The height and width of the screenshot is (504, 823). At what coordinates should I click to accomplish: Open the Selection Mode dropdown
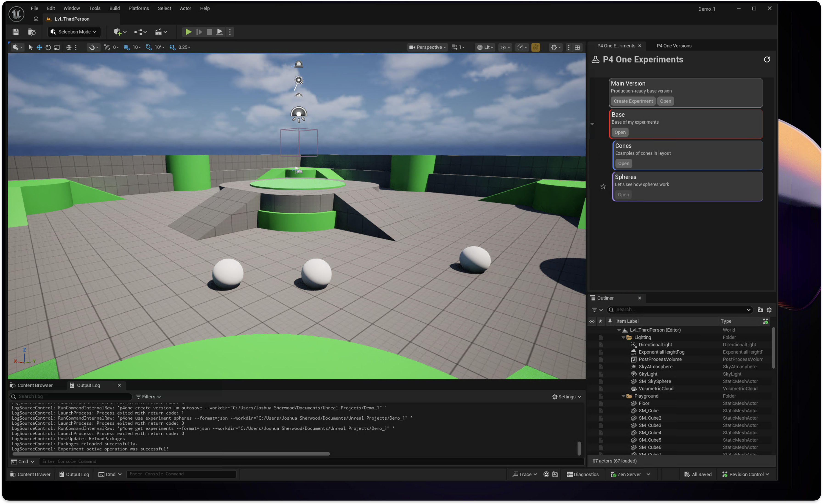point(74,32)
